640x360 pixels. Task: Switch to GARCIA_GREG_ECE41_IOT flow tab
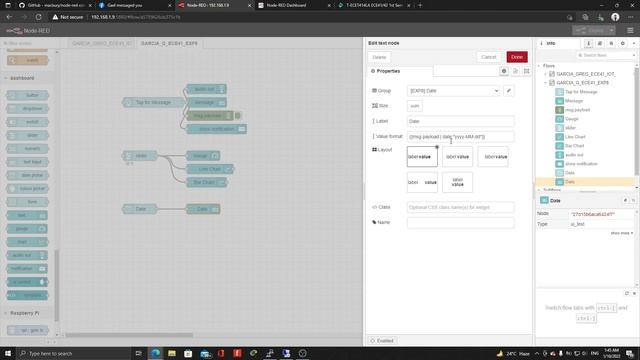(101, 43)
